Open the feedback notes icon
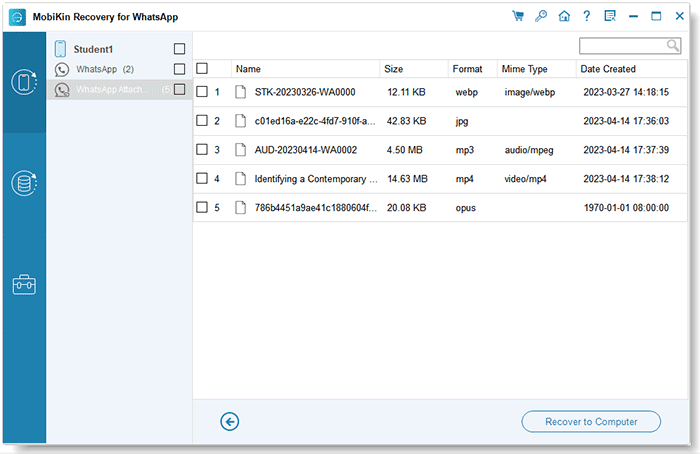 click(610, 16)
